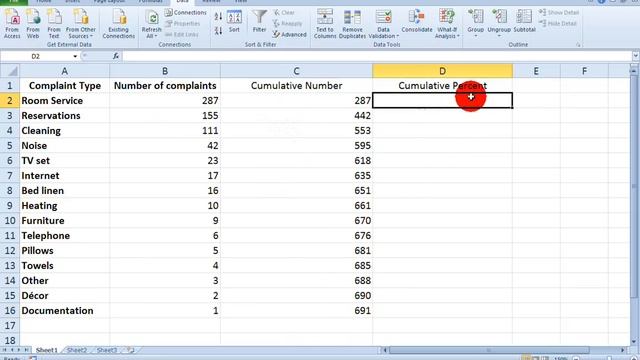Switch to Sheet2 tab
Viewport: 640px width, 360px height.
coord(77,350)
